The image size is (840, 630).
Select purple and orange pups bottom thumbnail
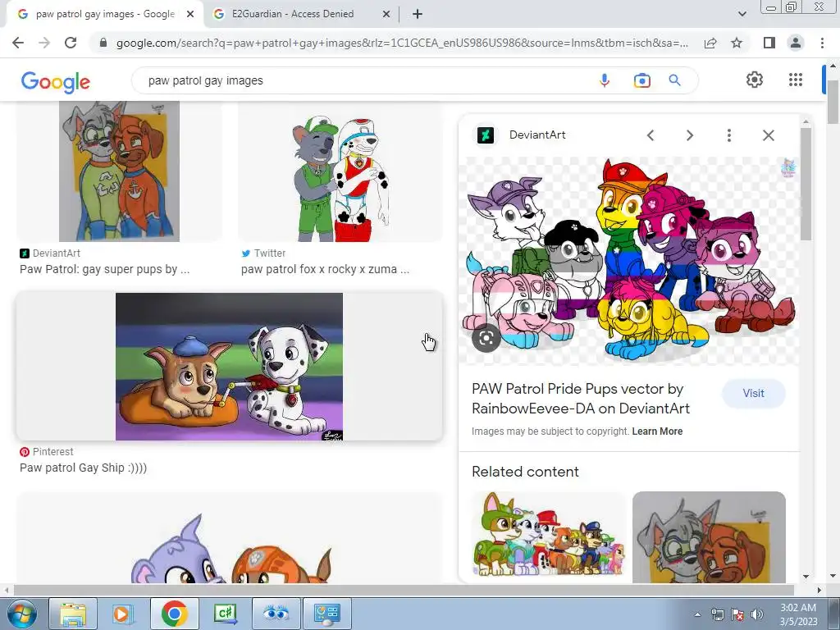[230, 538]
